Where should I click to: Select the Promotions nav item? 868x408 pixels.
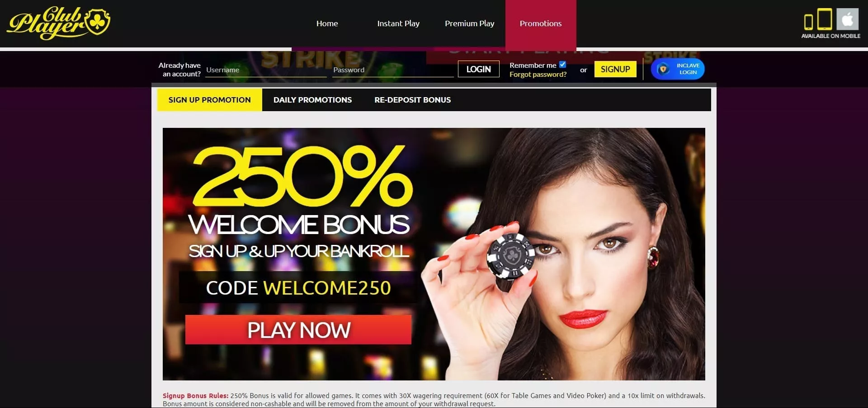pyautogui.click(x=541, y=23)
